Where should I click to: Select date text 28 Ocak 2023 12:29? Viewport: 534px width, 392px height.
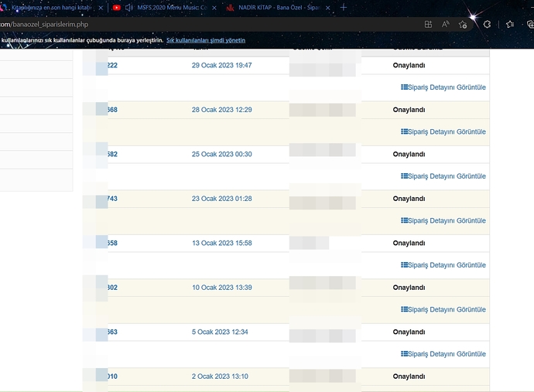(221, 110)
